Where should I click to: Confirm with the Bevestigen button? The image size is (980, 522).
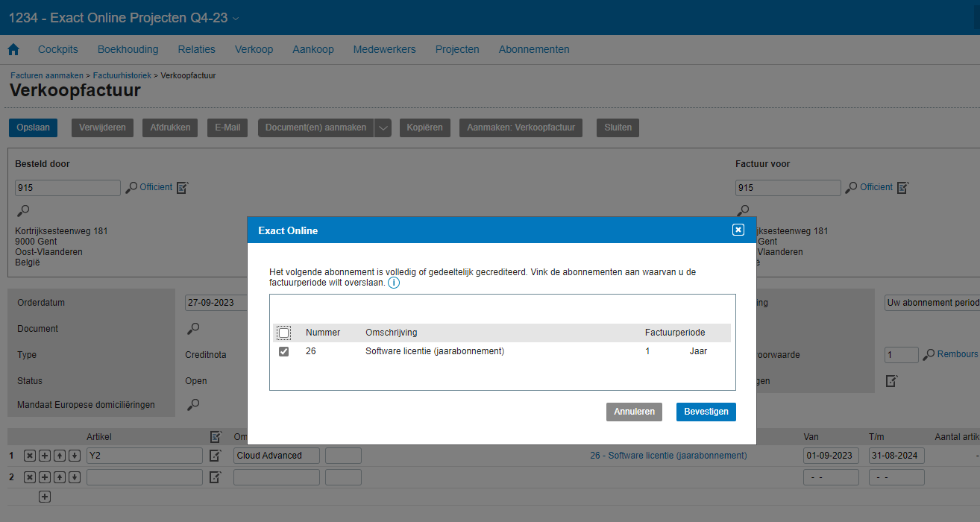pyautogui.click(x=706, y=412)
